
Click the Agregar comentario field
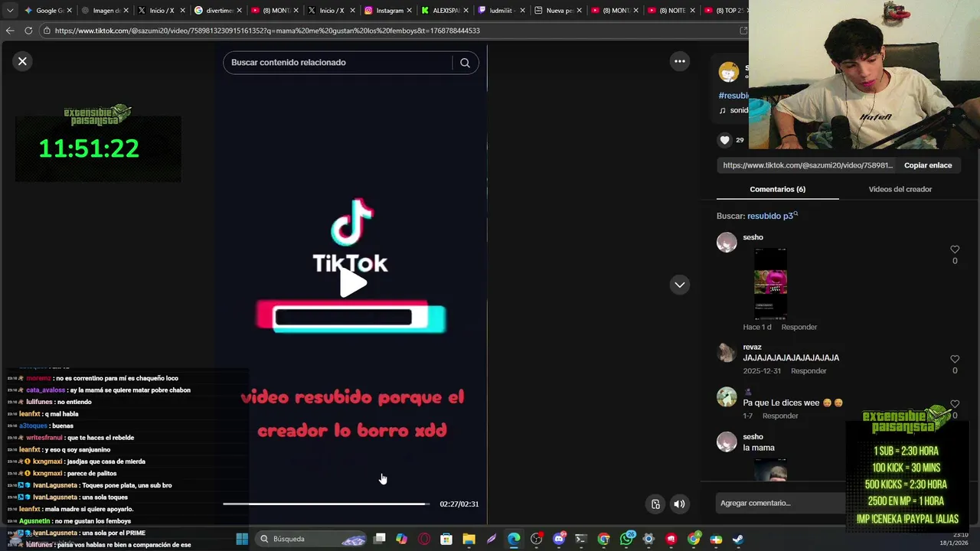[781, 503]
